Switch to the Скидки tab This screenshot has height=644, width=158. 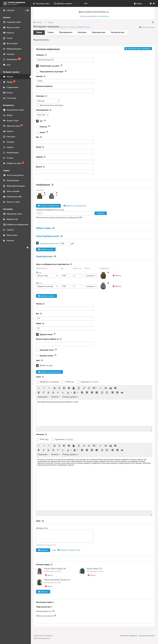point(51,32)
